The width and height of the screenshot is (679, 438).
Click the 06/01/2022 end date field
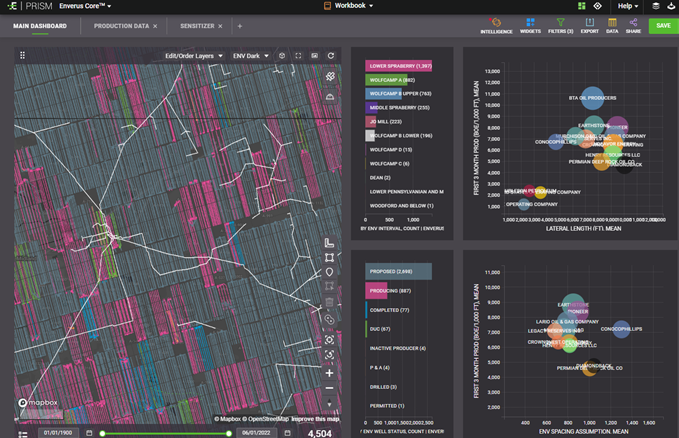coord(256,433)
